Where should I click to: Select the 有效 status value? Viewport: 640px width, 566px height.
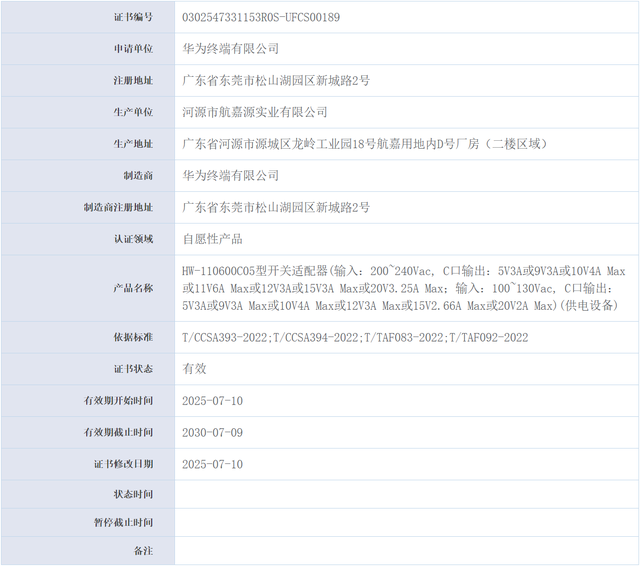pyautogui.click(x=194, y=369)
